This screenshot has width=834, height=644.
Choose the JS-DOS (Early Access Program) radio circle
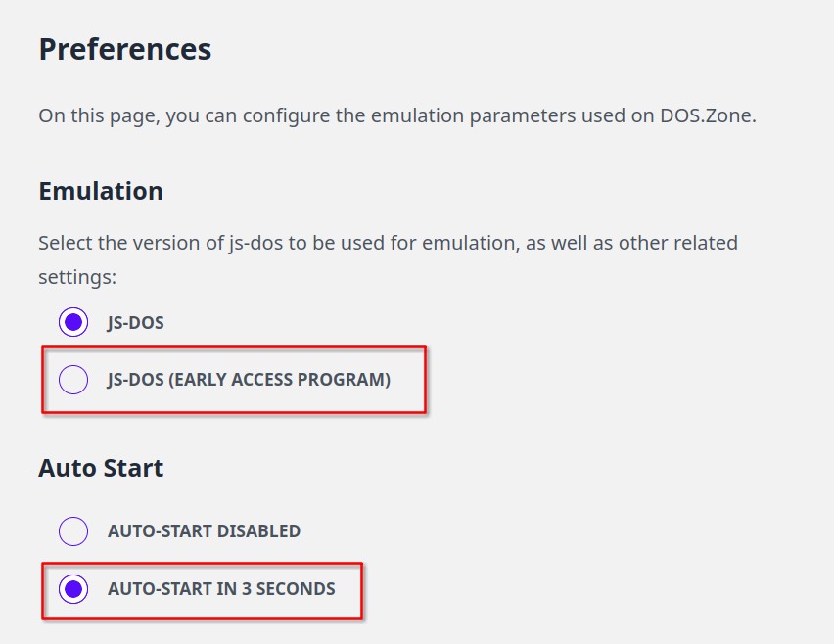[x=73, y=379]
